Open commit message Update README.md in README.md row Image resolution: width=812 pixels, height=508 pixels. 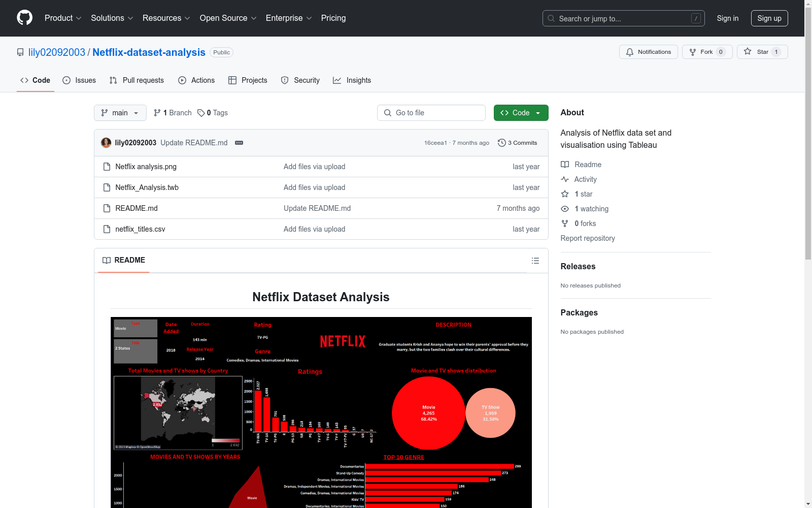(317, 208)
